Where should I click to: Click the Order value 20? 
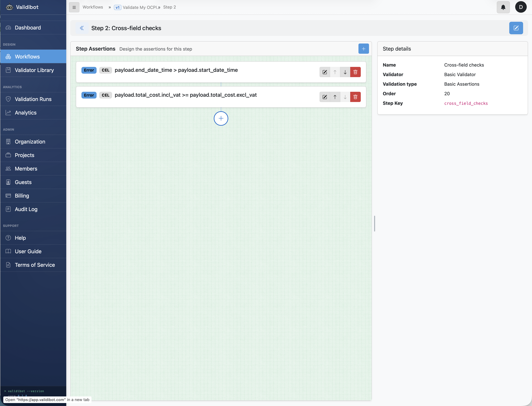tap(447, 94)
